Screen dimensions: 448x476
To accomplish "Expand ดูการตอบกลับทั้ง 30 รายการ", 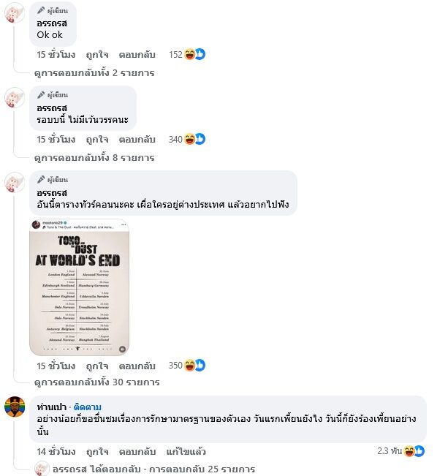I will pyautogui.click(x=96, y=382).
